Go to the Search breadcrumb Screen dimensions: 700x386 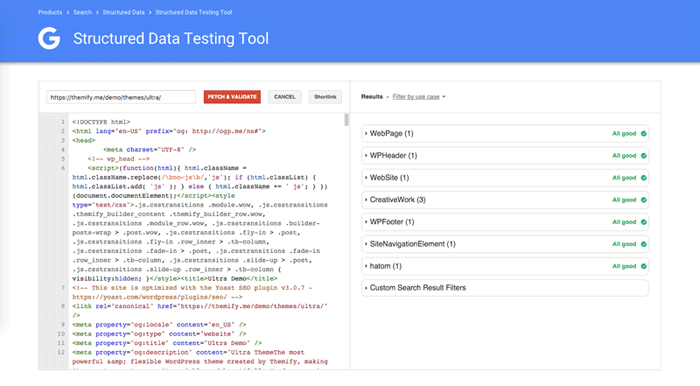pyautogui.click(x=83, y=12)
